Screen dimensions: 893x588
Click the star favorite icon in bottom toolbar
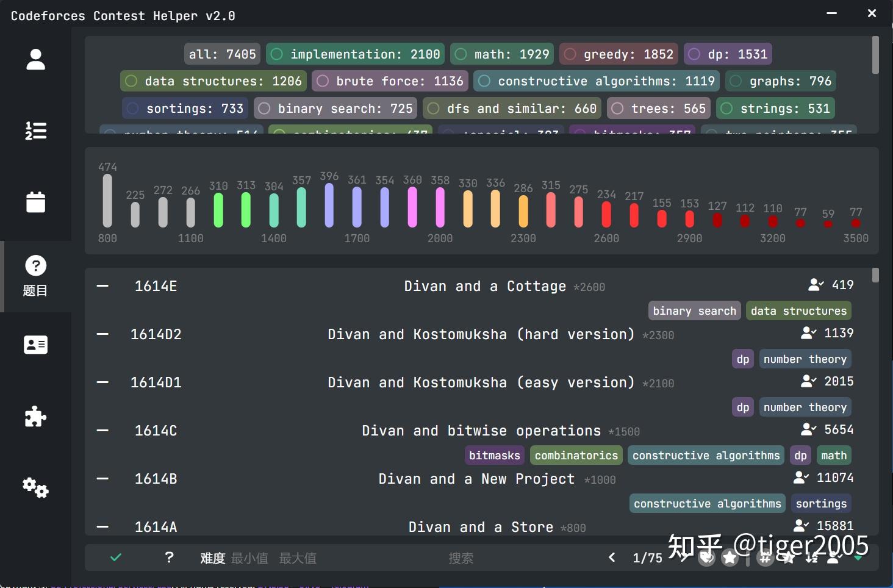point(730,557)
